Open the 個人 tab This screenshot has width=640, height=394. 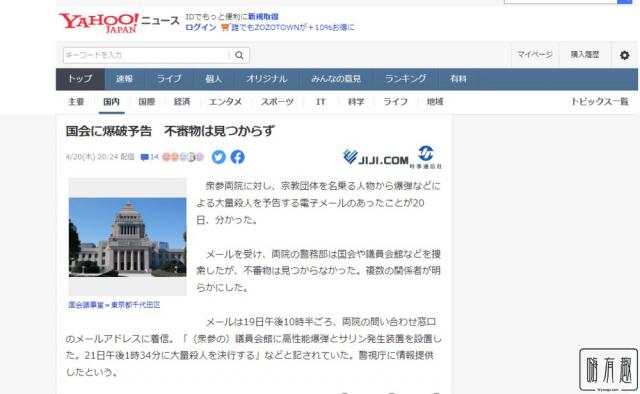click(213, 79)
